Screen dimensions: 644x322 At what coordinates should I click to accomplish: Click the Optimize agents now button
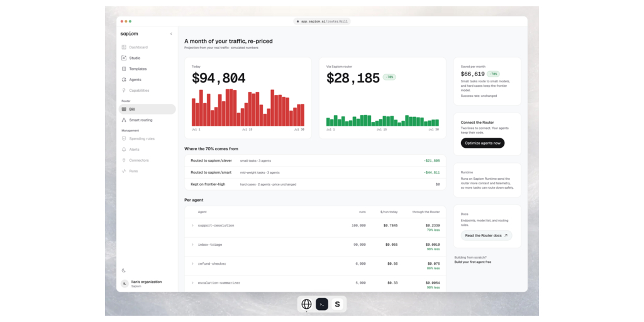482,143
